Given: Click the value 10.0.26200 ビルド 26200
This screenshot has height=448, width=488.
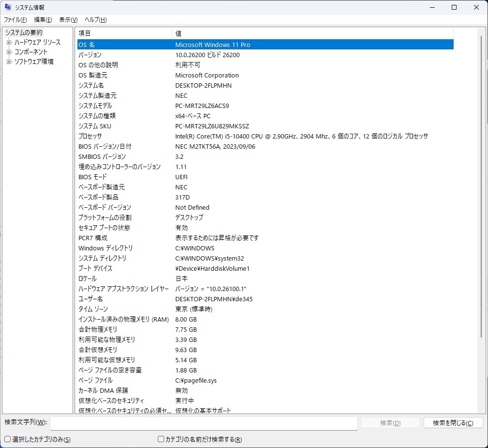Looking at the screenshot, I should pyautogui.click(x=207, y=55).
